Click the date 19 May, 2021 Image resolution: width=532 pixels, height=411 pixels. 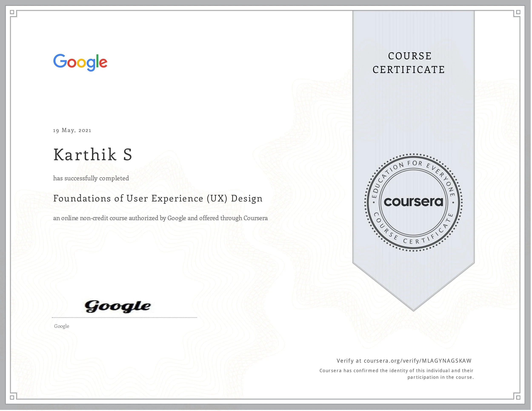[72, 130]
